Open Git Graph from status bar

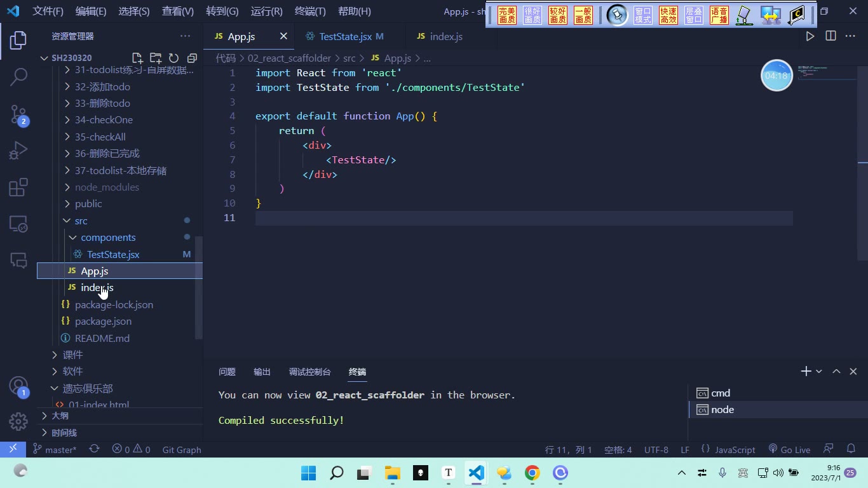(182, 449)
